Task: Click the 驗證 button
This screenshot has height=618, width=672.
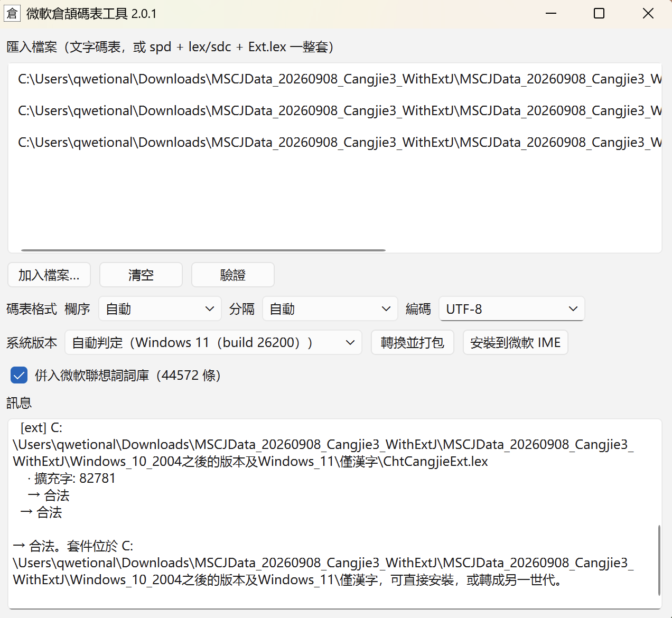Action: (x=233, y=275)
